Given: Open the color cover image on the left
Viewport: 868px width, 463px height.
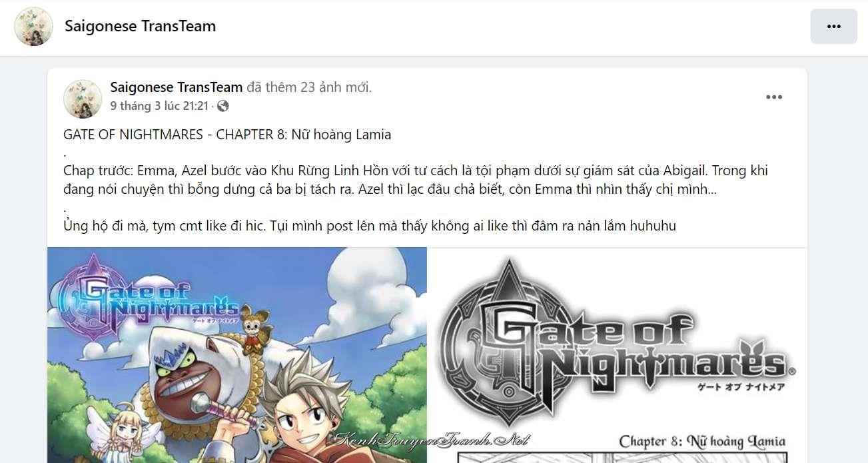Looking at the screenshot, I should pyautogui.click(x=237, y=355).
